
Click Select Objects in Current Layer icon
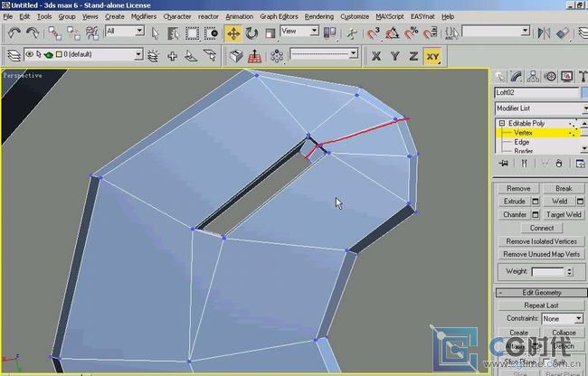(x=191, y=56)
